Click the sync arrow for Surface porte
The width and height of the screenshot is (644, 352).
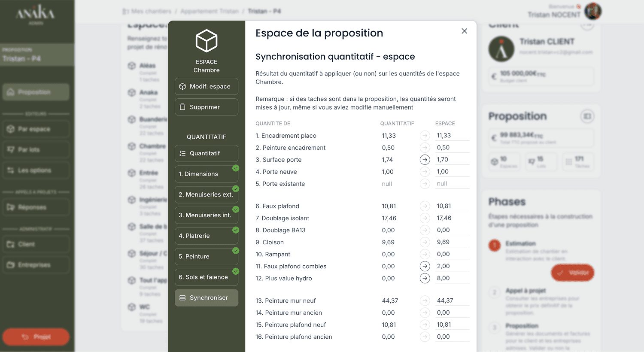point(425,160)
